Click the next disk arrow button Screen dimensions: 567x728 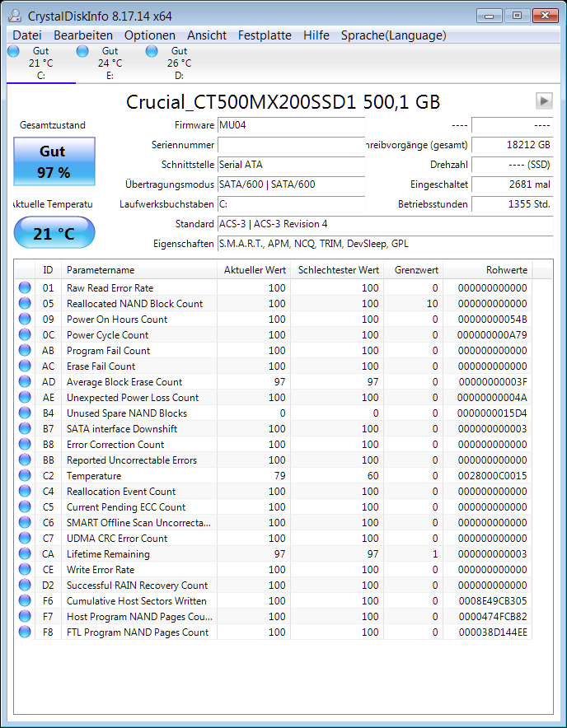pyautogui.click(x=544, y=100)
